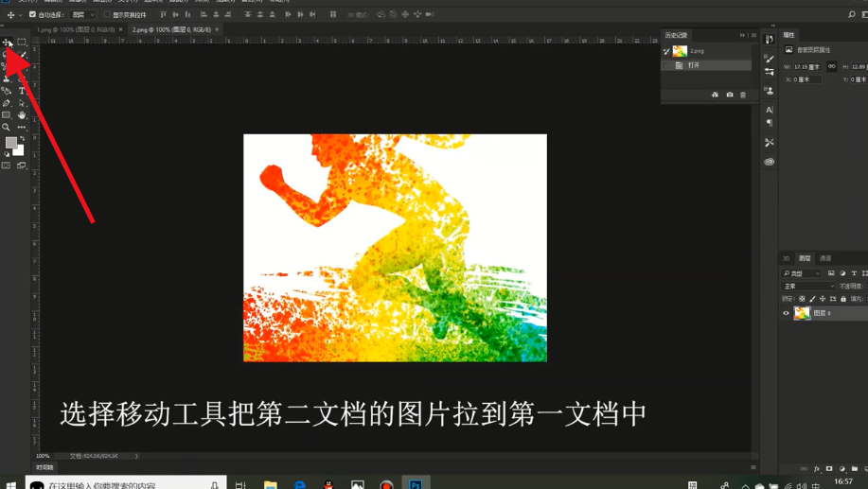This screenshot has width=868, height=489.
Task: Open the layer filter kind dropdown
Action: pyautogui.click(x=802, y=273)
